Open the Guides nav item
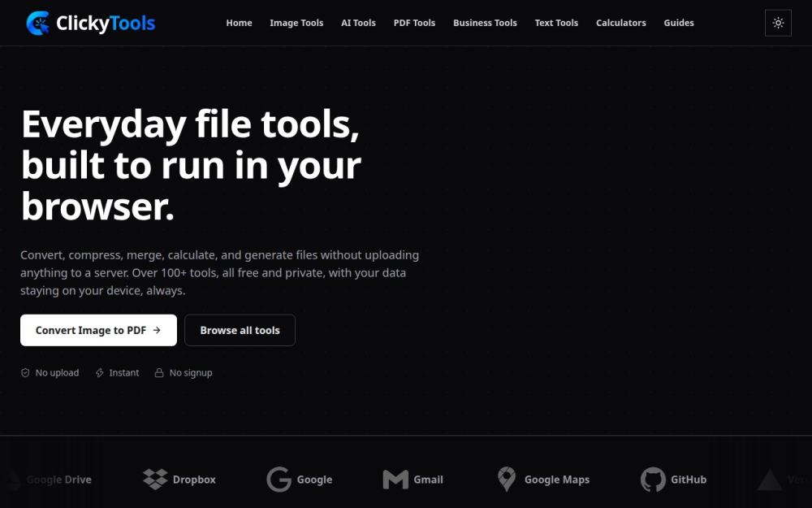Viewport: 812px width, 508px height. 678,23
